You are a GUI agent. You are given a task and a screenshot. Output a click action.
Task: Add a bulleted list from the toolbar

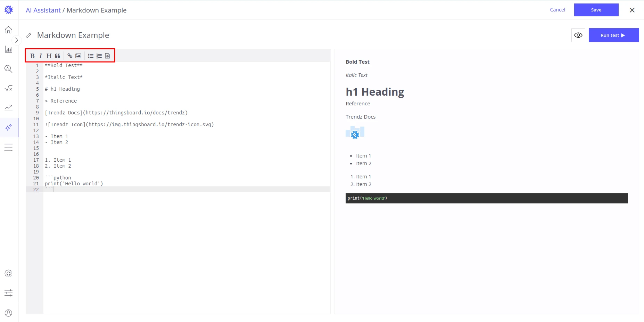click(x=91, y=56)
